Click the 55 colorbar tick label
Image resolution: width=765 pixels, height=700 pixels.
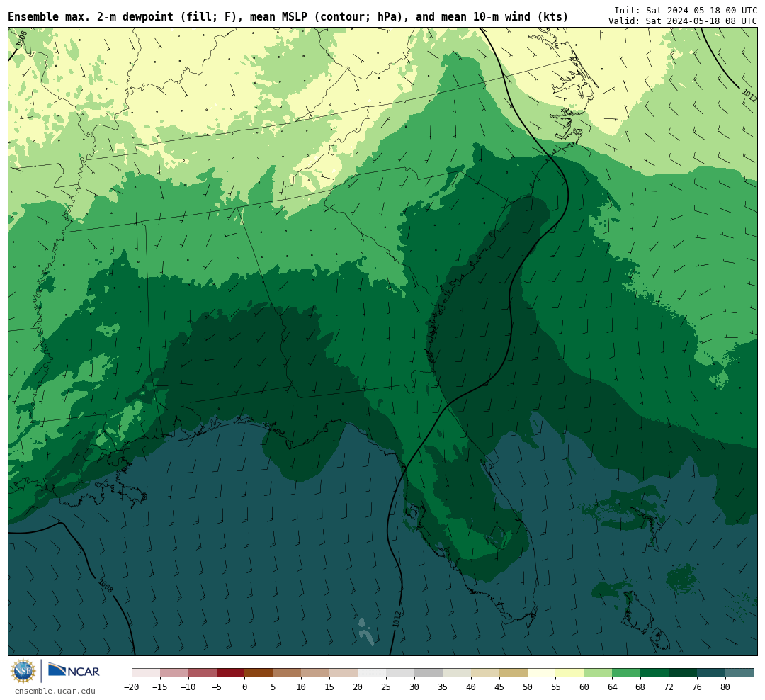pyautogui.click(x=556, y=687)
